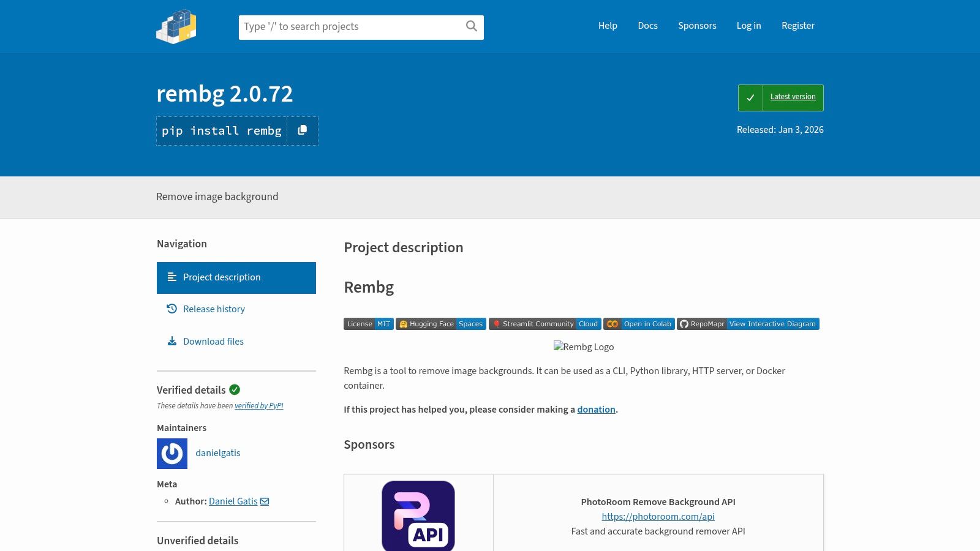Viewport: 980px width, 551px height.
Task: Open the photoroom.com/api link
Action: [x=658, y=516]
